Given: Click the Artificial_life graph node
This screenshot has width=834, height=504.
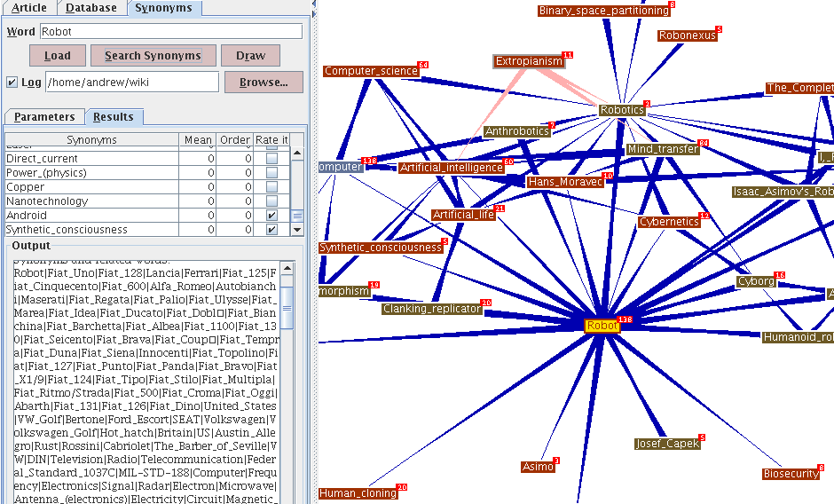Looking at the screenshot, I should [x=463, y=215].
